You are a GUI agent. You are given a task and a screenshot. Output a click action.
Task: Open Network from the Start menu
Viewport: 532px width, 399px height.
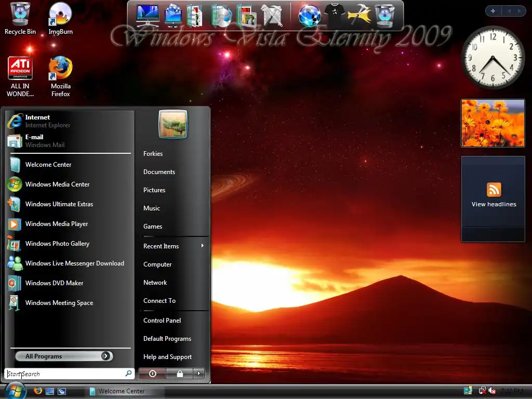155,282
